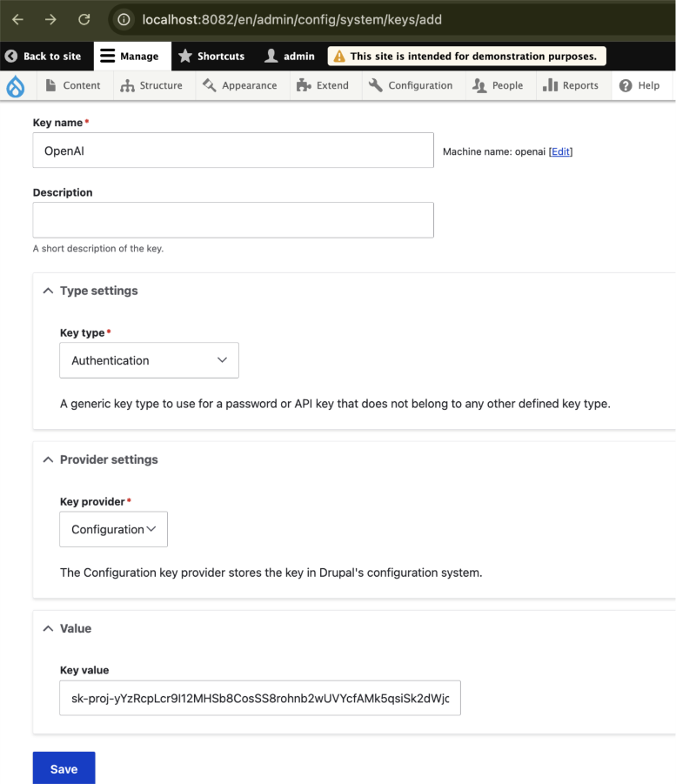Focus the Description field
The image size is (676, 784).
click(x=233, y=220)
